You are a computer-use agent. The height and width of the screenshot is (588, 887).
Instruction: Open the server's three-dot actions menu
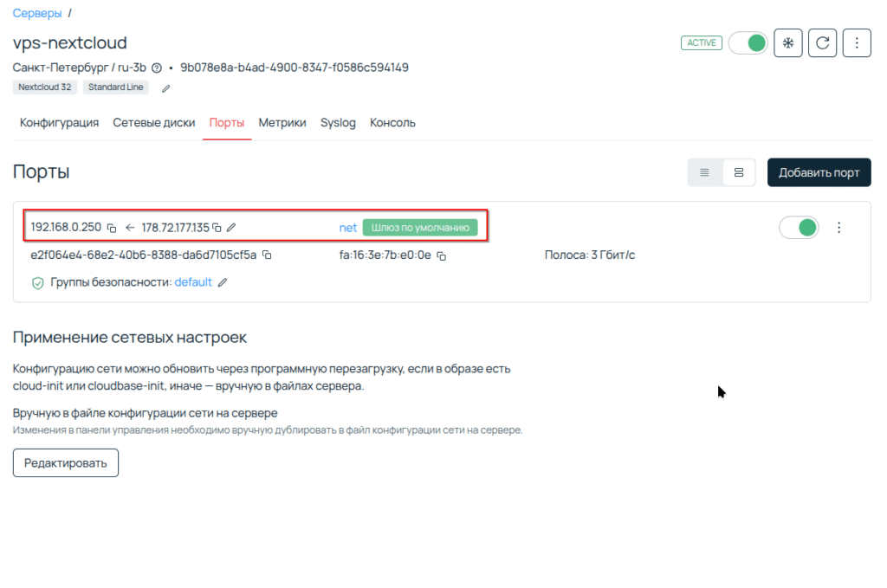tap(857, 42)
